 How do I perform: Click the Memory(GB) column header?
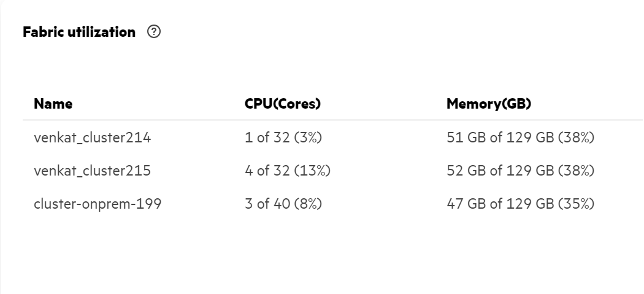pos(489,104)
